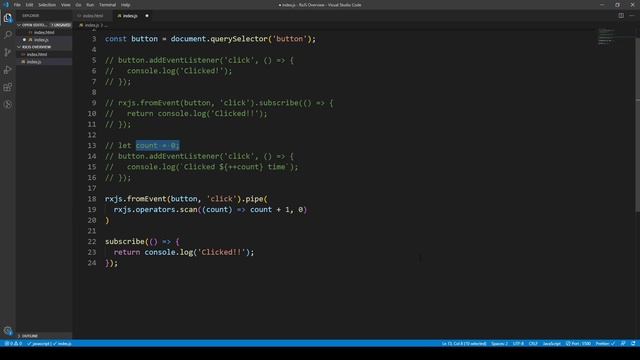Open the View menu

65,5
